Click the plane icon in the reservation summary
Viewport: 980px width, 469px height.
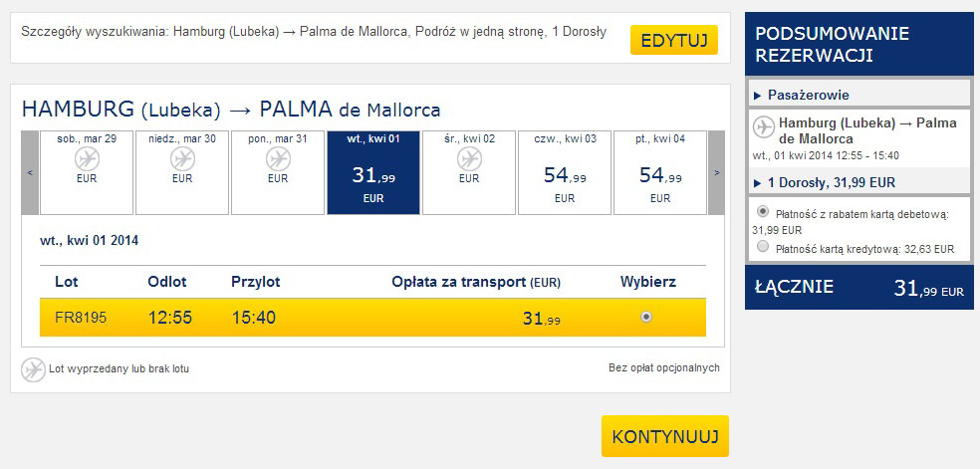pyautogui.click(x=764, y=126)
